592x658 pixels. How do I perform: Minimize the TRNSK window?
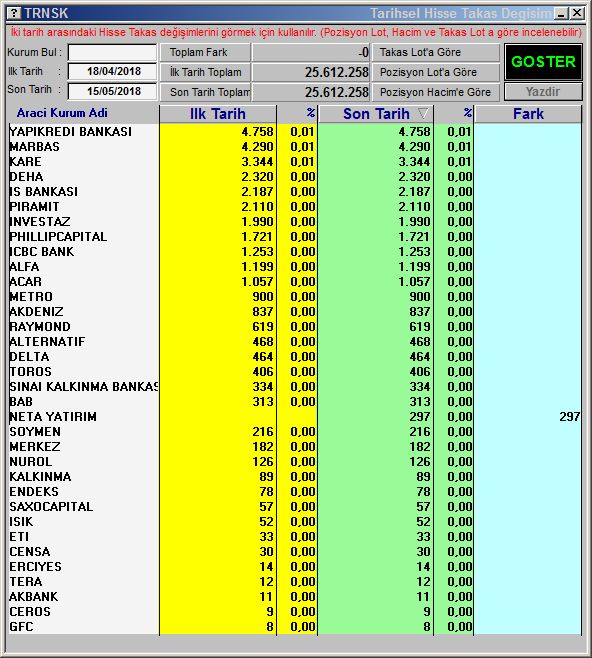pos(561,13)
